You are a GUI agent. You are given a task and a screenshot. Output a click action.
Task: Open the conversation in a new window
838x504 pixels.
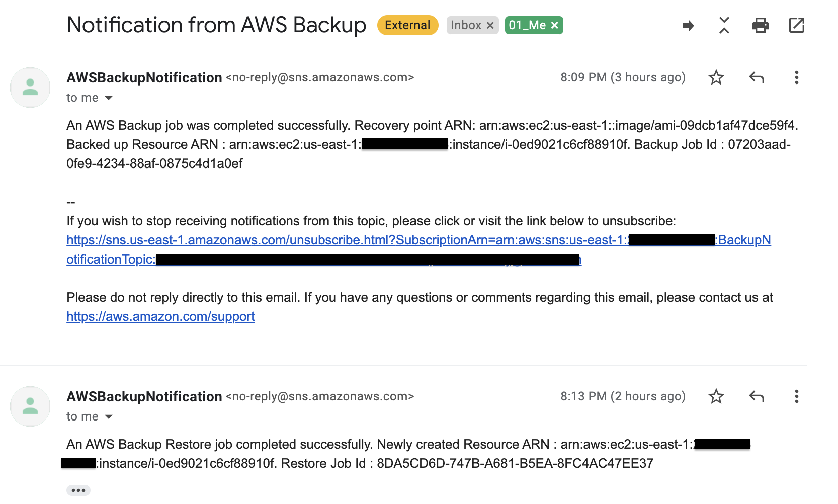797,25
